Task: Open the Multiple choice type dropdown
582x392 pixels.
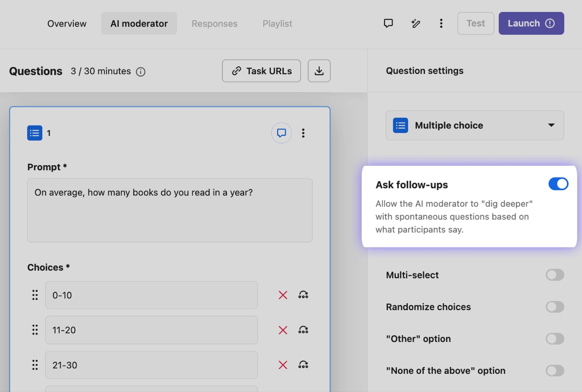Action: click(x=475, y=125)
